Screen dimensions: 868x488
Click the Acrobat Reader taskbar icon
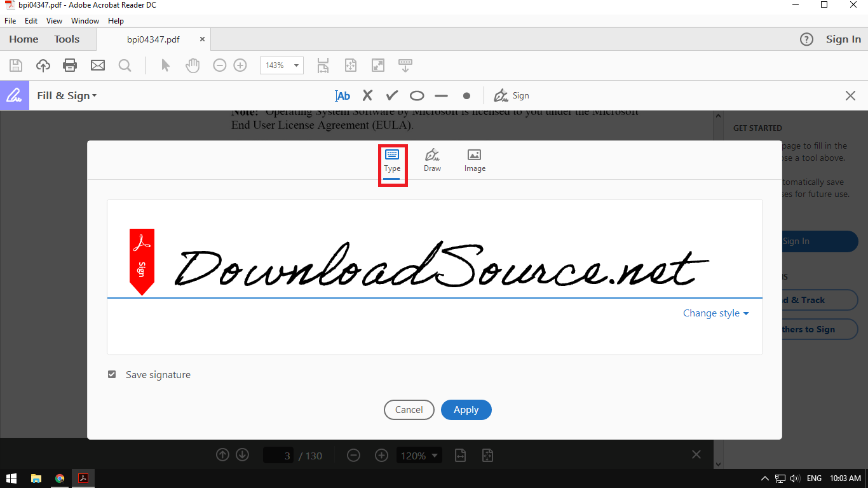[83, 478]
